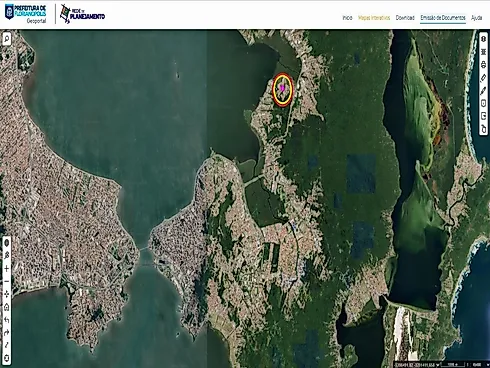Screen dimensions: 490x368
Task: Open the coordinate system dropdown arrow
Action: (438, 365)
